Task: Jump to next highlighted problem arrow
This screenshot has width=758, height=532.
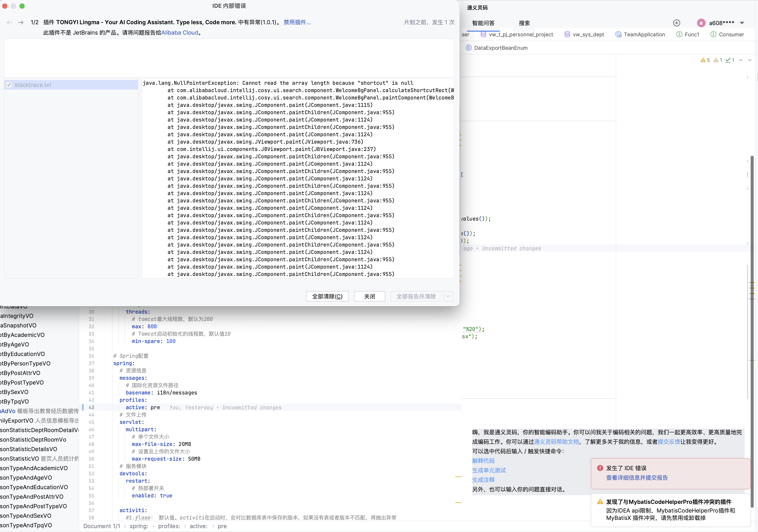Action: 749,60
